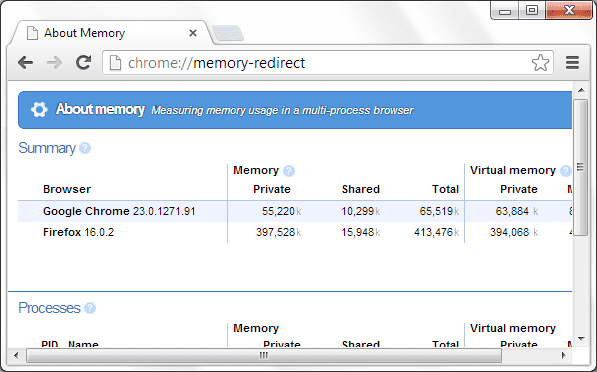
Task: Click the Browser column header
Action: pos(67,189)
